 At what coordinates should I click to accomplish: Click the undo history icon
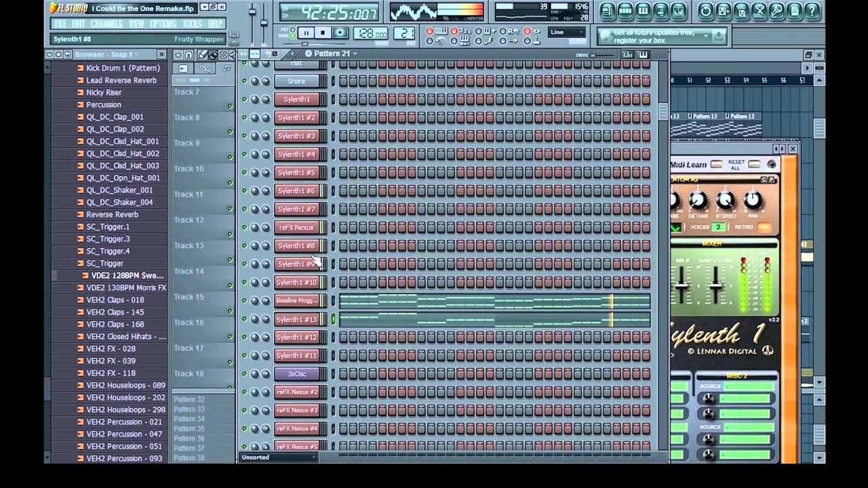[706, 11]
